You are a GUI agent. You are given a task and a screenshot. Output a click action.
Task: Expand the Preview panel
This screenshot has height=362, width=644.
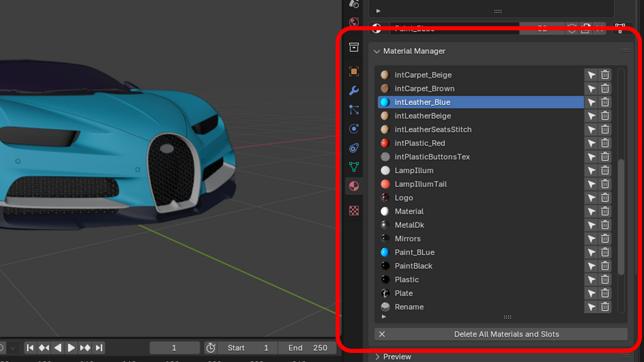pos(377,357)
